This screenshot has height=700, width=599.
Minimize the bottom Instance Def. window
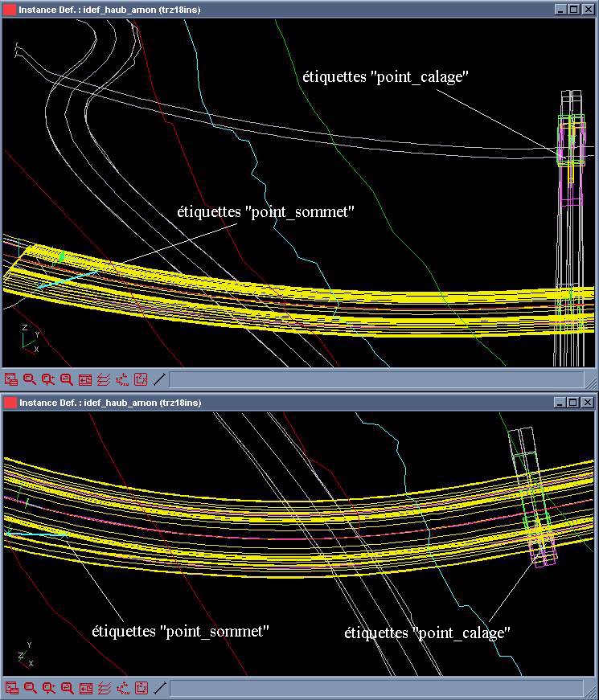click(x=560, y=402)
